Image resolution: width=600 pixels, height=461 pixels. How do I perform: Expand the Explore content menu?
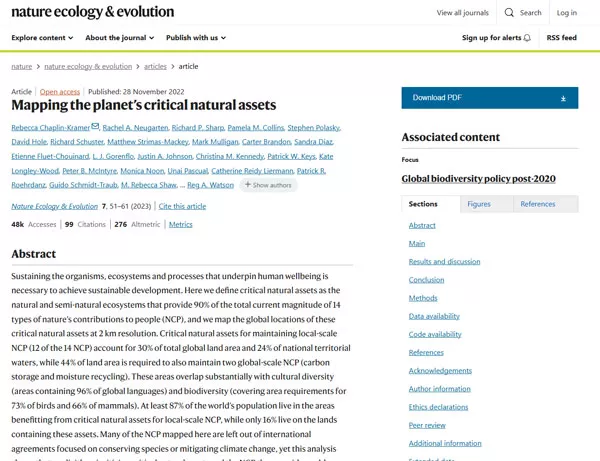click(42, 38)
